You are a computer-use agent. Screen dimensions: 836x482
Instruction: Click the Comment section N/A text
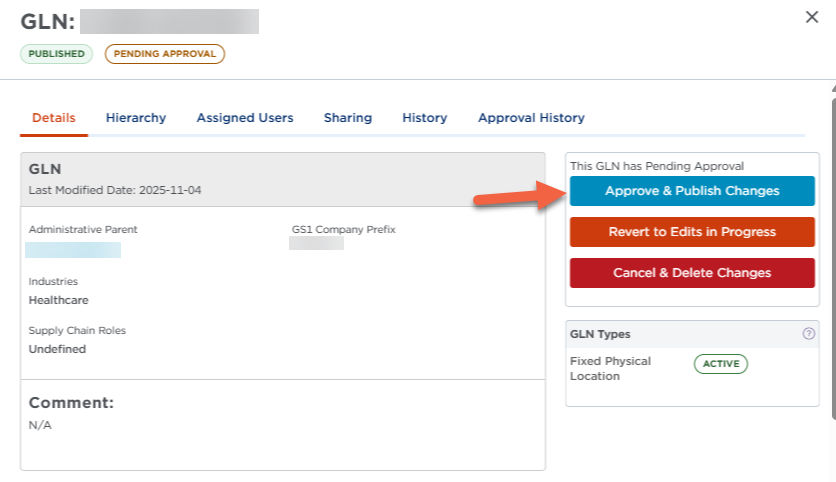pyautogui.click(x=40, y=425)
